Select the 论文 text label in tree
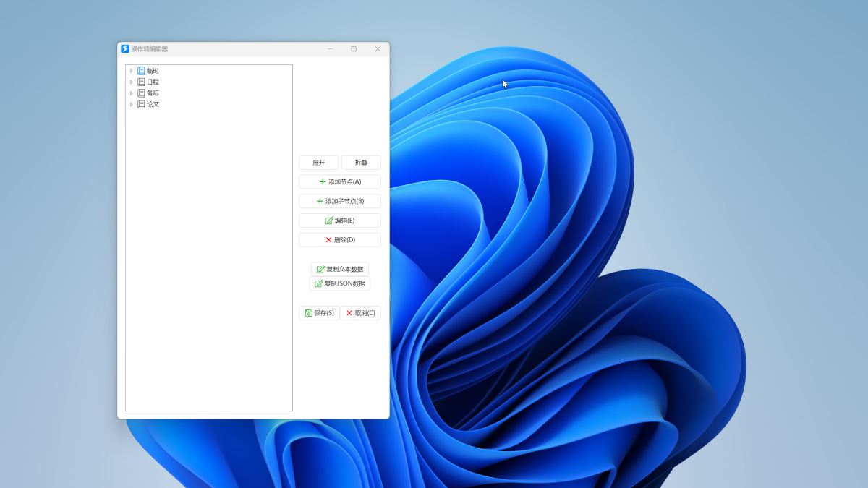Viewport: 868px width, 488px height. tap(153, 104)
